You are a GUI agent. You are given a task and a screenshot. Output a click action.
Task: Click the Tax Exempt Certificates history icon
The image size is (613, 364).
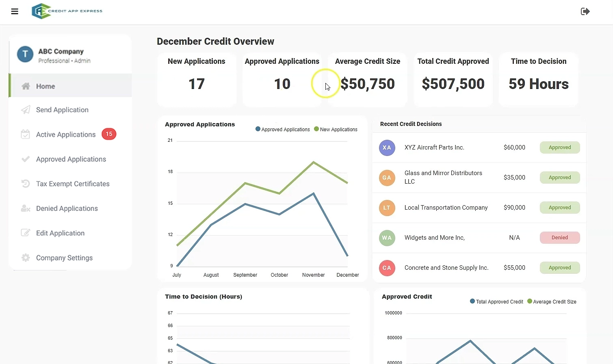coord(25,184)
